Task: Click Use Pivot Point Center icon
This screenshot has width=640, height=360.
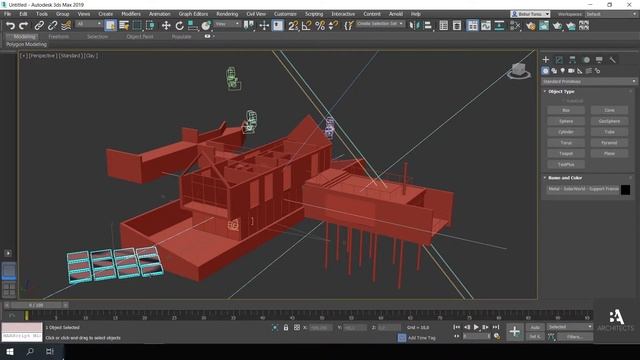Action: [x=249, y=26]
